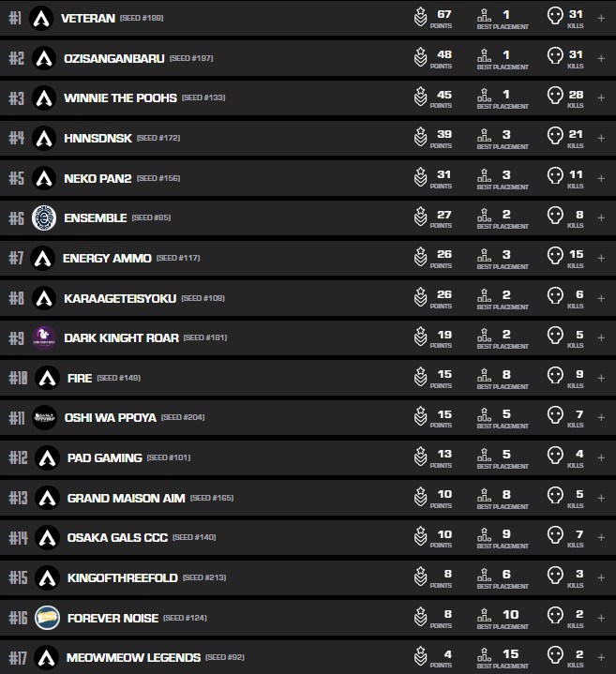Click the FOREVER NOISE team logo
The height and width of the screenshot is (674, 616).
(47, 618)
